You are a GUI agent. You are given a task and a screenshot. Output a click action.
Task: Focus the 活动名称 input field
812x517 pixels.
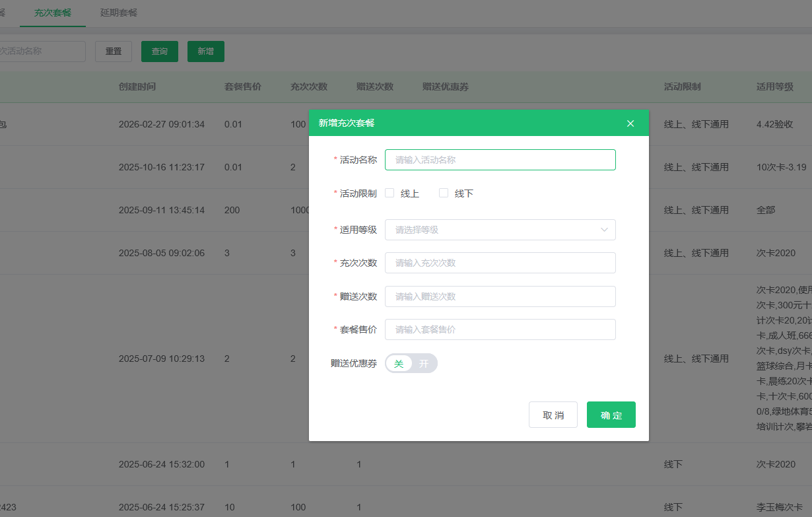click(500, 159)
